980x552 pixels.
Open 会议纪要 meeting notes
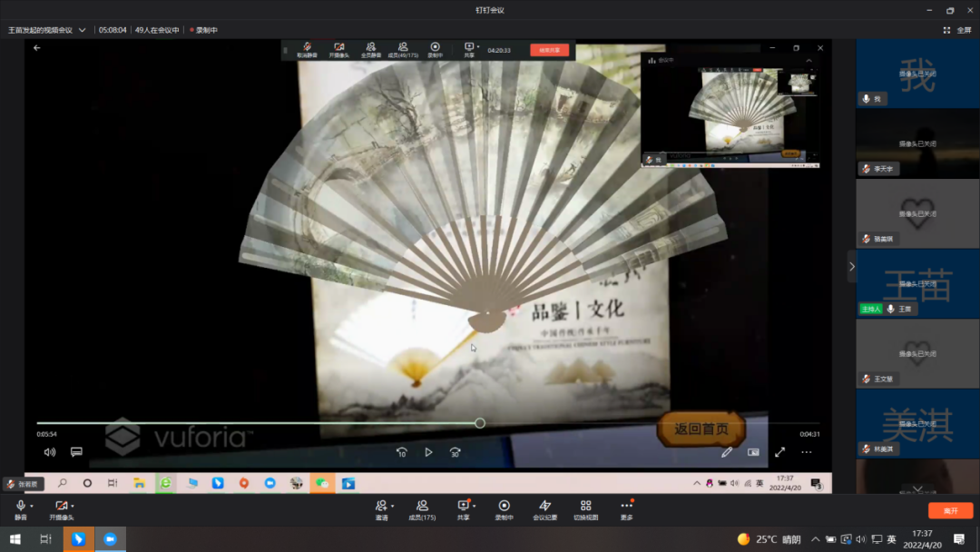(x=544, y=506)
